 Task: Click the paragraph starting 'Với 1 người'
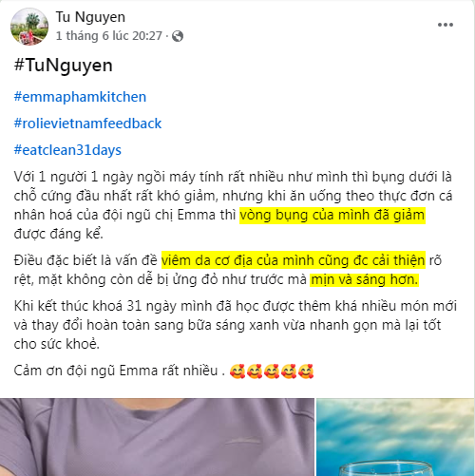(233, 205)
